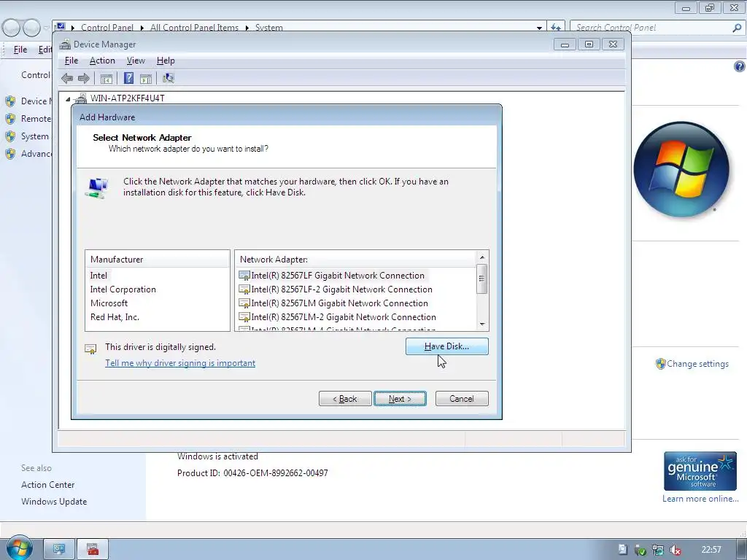Click the shield icon beside System protection
747x560 pixels.
(10, 136)
